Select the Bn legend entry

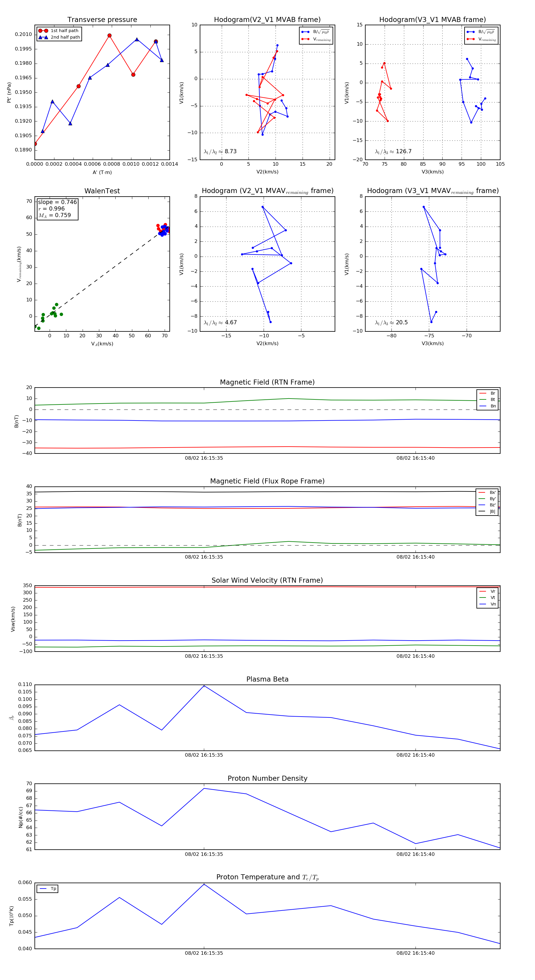(487, 406)
